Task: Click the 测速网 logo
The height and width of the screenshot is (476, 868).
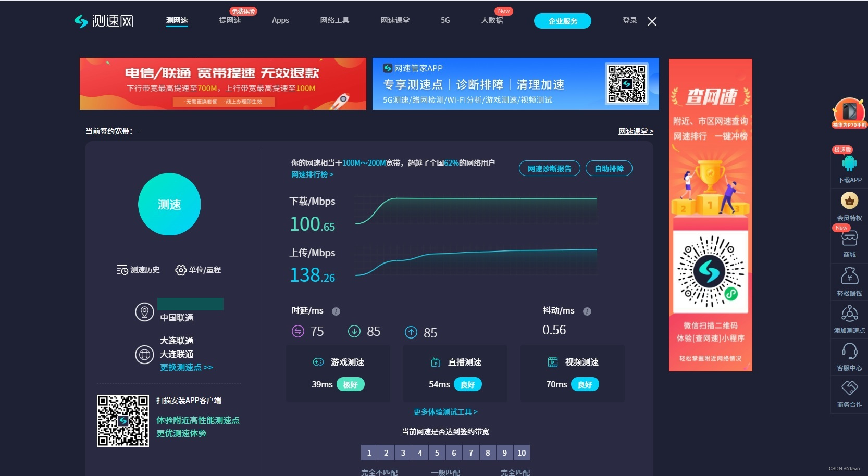Action: pyautogui.click(x=104, y=21)
